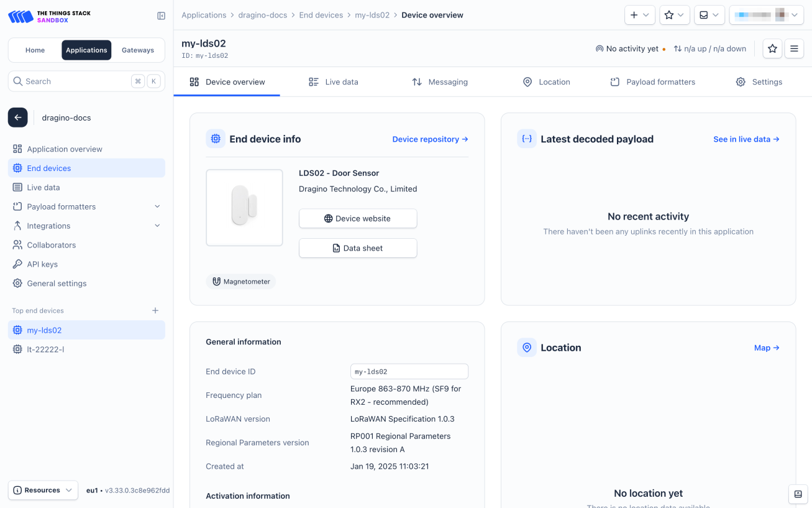Open the Location tab
This screenshot has height=508, width=812.
[x=546, y=82]
